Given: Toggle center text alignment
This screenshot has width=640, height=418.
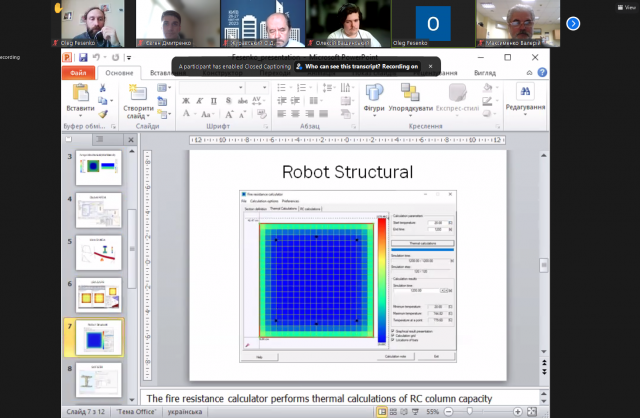Looking at the screenshot, I should 295,114.
